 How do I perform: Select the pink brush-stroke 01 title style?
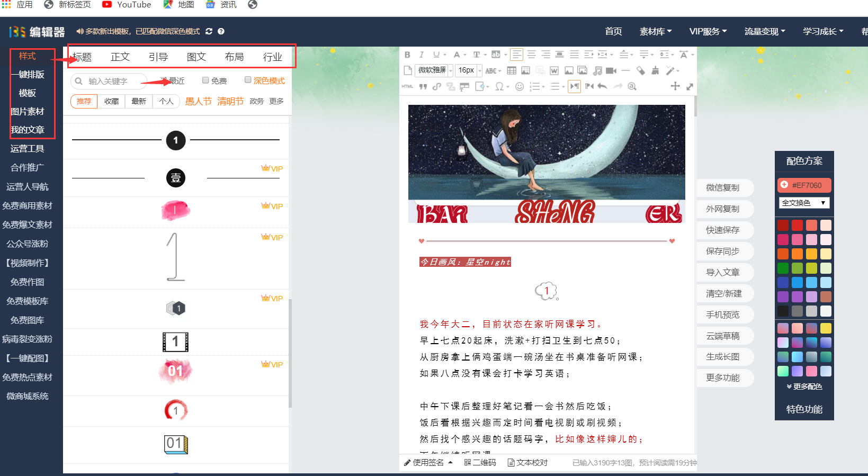pos(175,370)
